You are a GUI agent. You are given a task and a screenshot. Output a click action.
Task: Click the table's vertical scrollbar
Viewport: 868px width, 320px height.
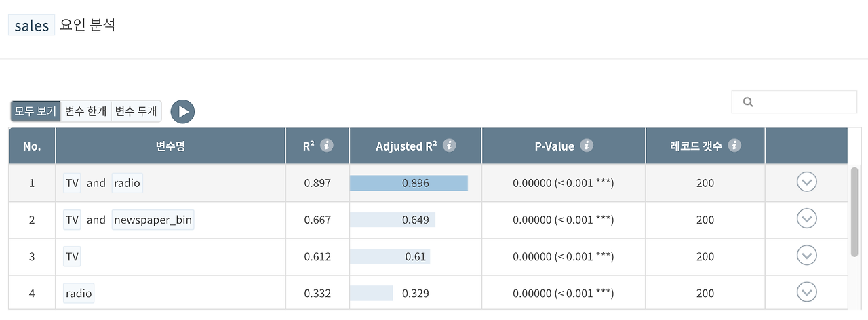click(854, 212)
